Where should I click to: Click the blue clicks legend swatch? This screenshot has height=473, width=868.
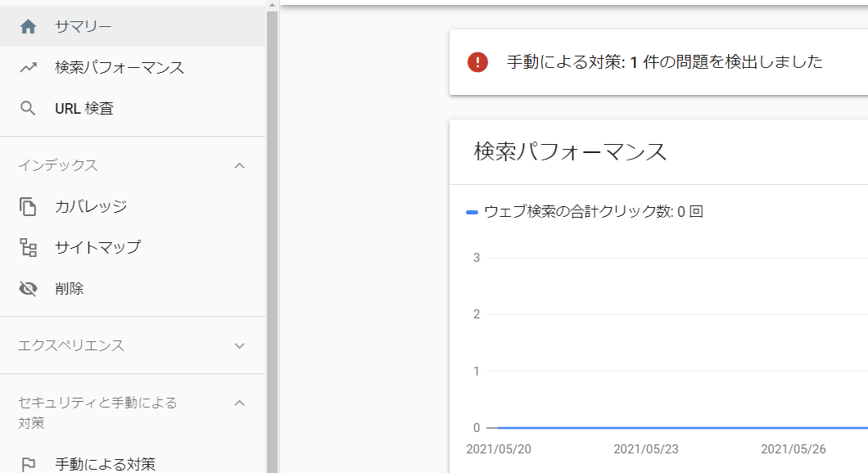(472, 212)
